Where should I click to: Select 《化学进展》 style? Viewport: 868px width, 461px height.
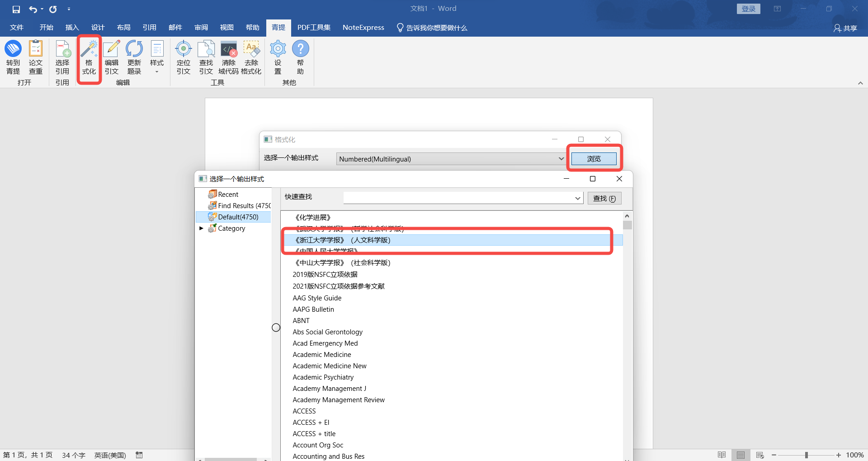pos(313,218)
